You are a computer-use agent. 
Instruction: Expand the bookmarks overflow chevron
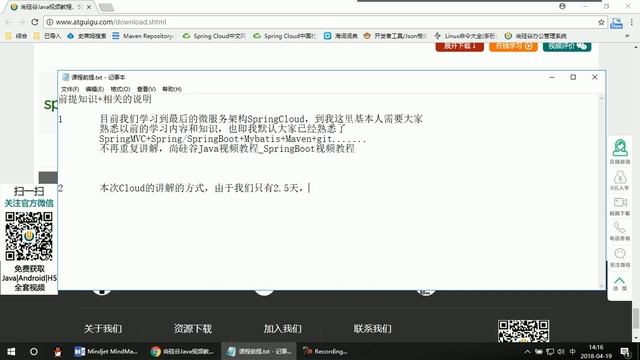[x=627, y=36]
